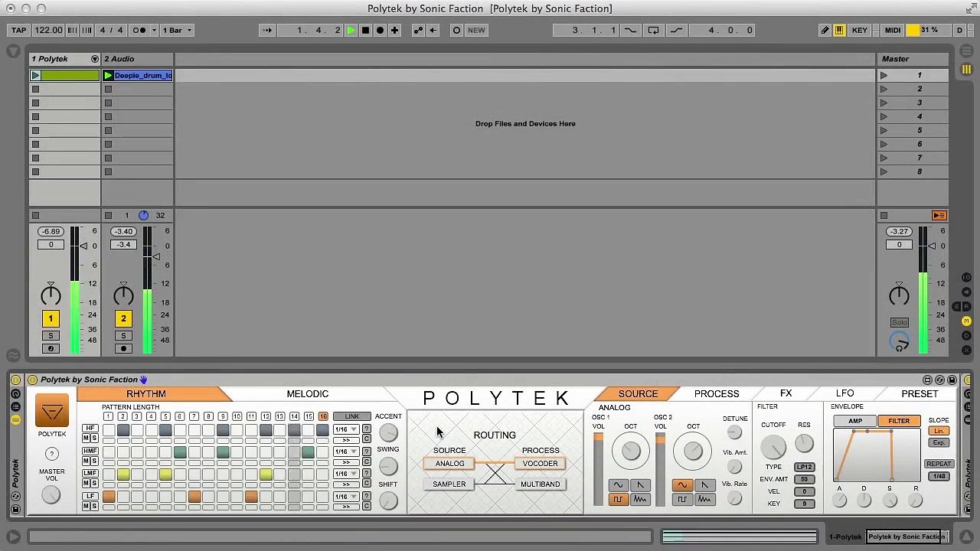Toggle LF row step 2

pyautogui.click(x=123, y=497)
